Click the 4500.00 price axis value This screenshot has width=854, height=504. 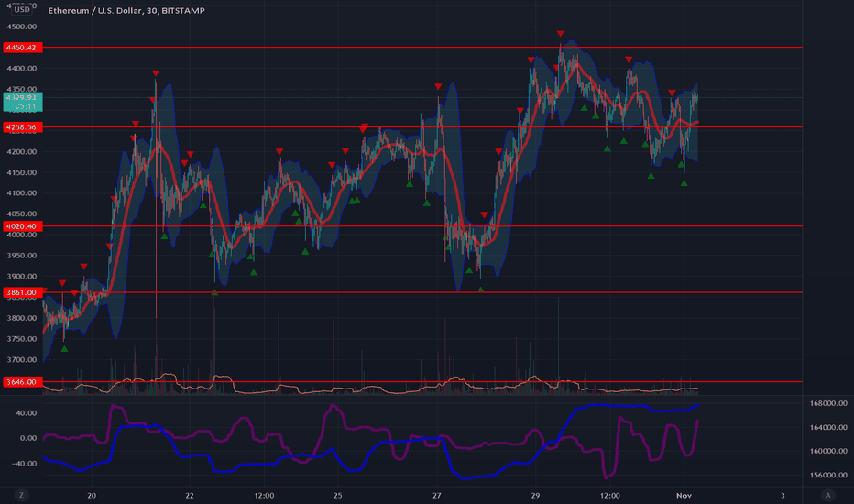coord(22,27)
